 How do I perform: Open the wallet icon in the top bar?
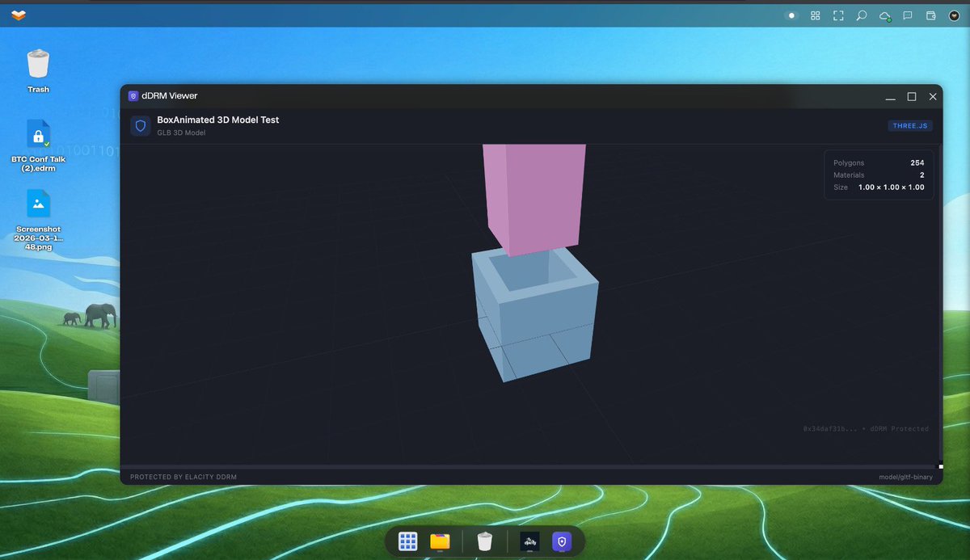coord(930,15)
